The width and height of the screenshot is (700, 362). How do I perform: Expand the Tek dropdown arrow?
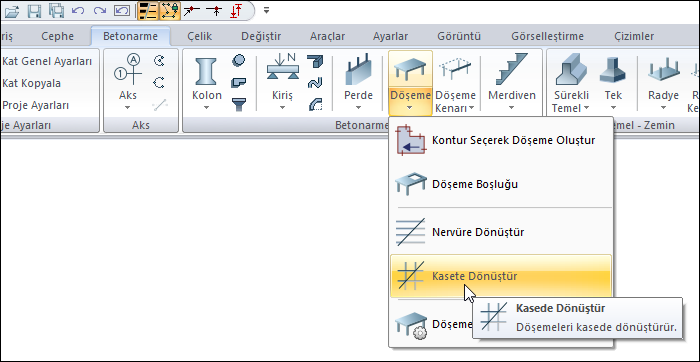[613, 107]
